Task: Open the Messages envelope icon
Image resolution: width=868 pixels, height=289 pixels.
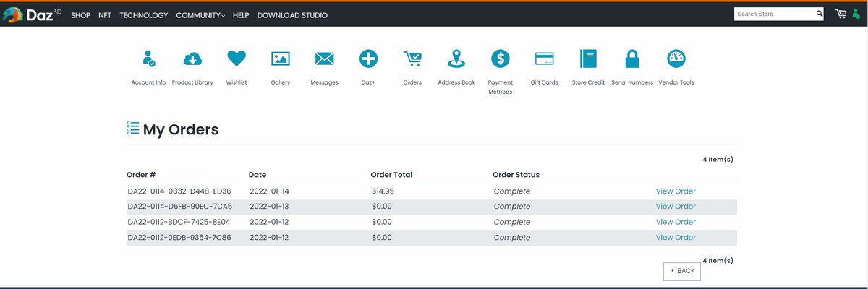Action: pyautogui.click(x=324, y=59)
